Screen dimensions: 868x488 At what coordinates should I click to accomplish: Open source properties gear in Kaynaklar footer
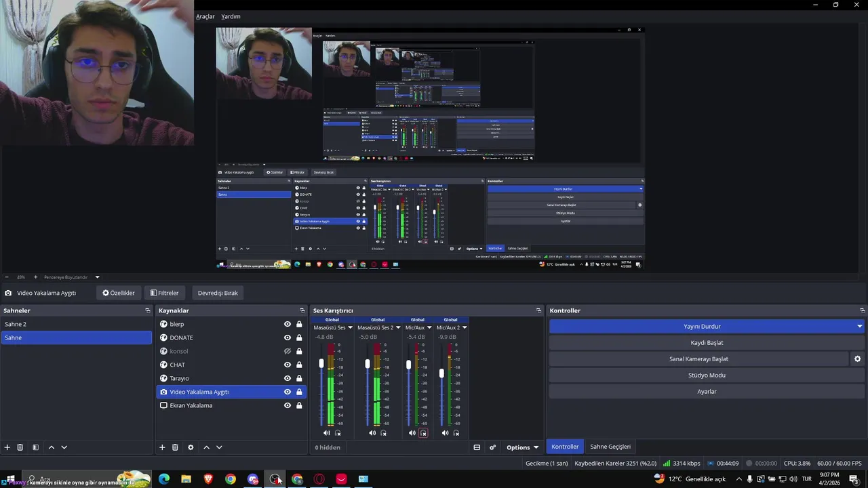coord(191,447)
